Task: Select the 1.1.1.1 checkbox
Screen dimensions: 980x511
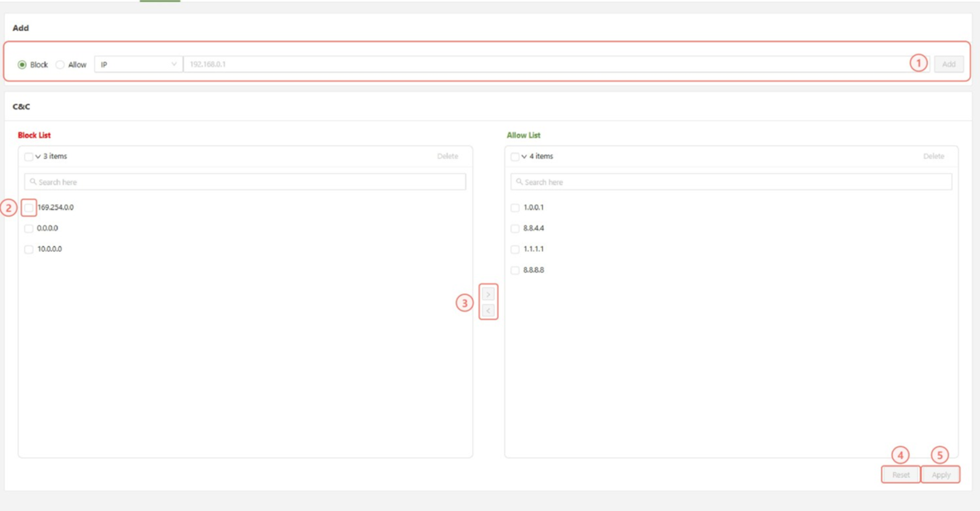Action: coord(514,250)
